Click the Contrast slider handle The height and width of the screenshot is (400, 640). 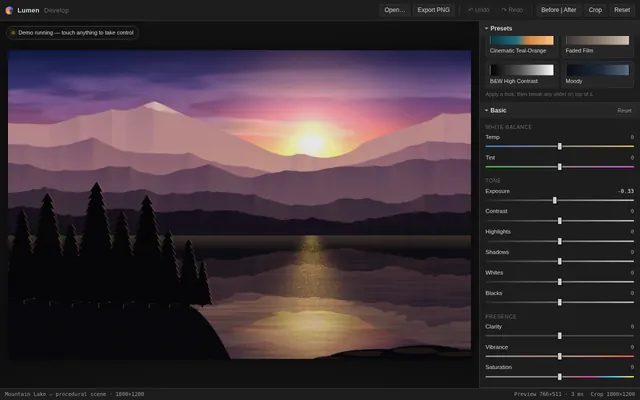(x=560, y=221)
